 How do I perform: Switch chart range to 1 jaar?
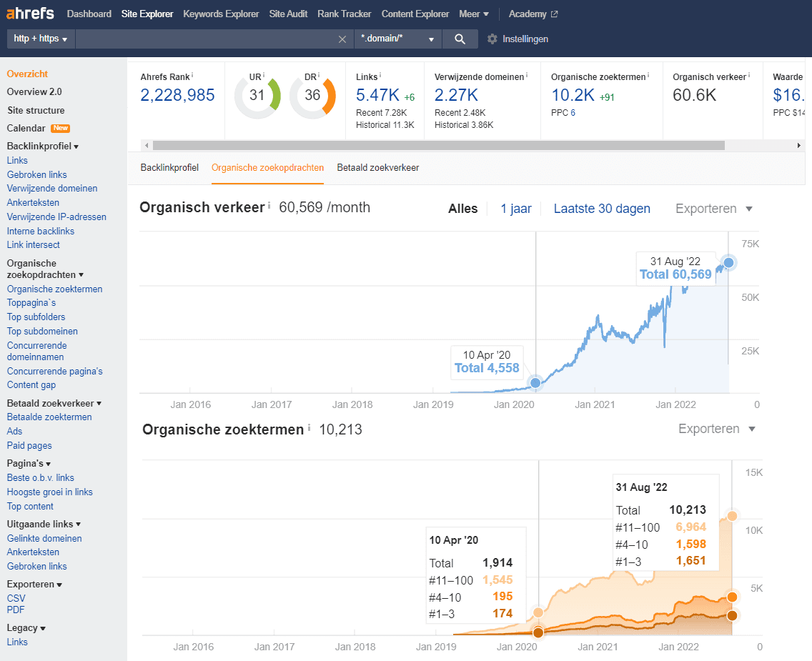click(x=516, y=209)
